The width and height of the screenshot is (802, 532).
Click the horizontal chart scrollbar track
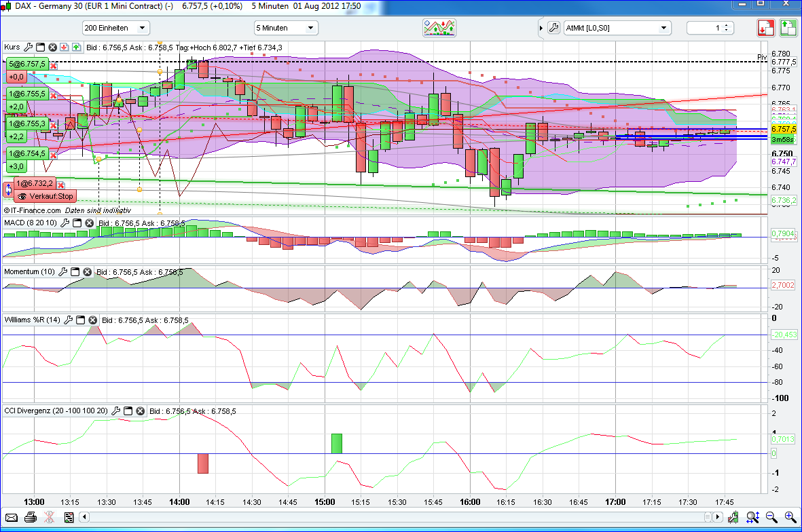(x=397, y=517)
